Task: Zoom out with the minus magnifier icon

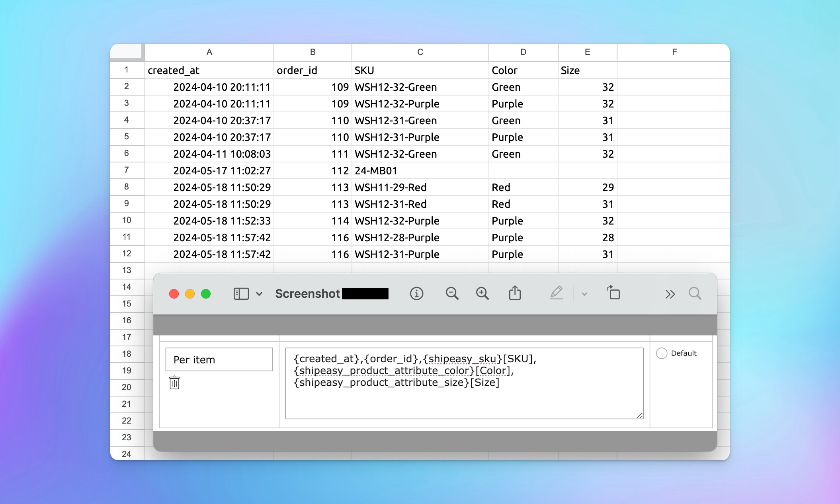Action: click(x=452, y=294)
